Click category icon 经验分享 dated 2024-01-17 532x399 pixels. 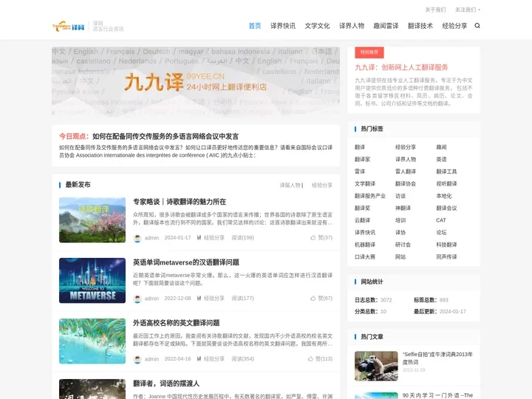tap(199, 237)
